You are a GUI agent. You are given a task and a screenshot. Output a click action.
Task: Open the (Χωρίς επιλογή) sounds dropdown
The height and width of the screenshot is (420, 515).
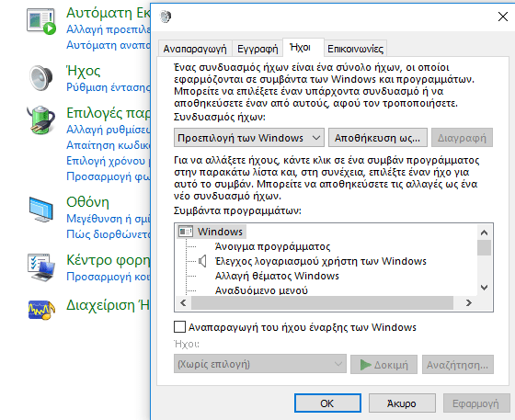(259, 364)
